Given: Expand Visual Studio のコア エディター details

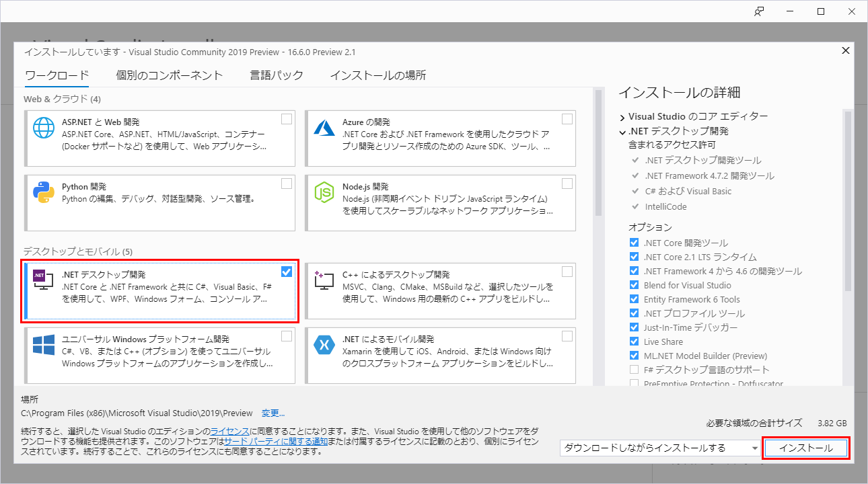Looking at the screenshot, I should [x=622, y=117].
